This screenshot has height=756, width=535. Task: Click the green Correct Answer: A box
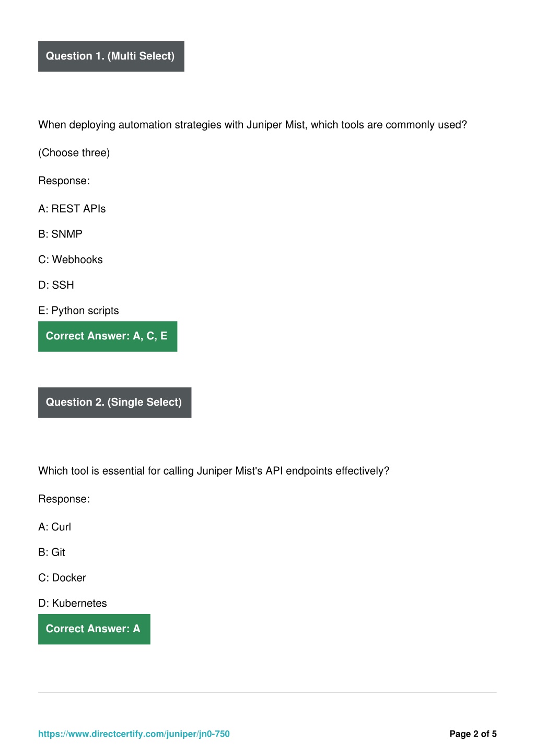pyautogui.click(x=94, y=629)
